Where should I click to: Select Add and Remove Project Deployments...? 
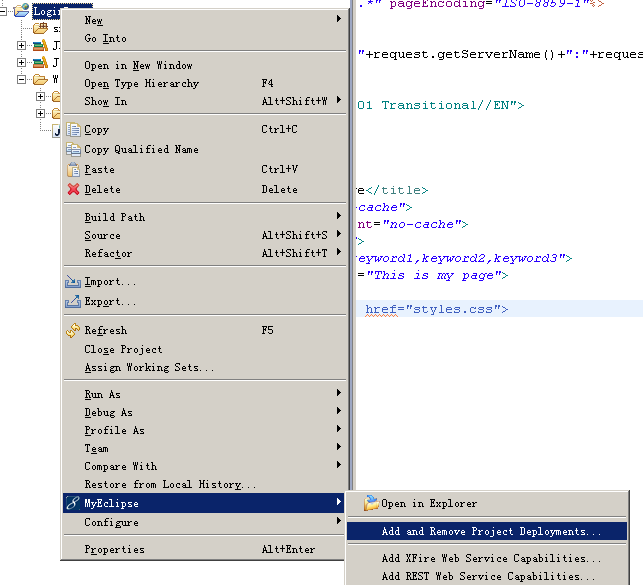tap(487, 531)
